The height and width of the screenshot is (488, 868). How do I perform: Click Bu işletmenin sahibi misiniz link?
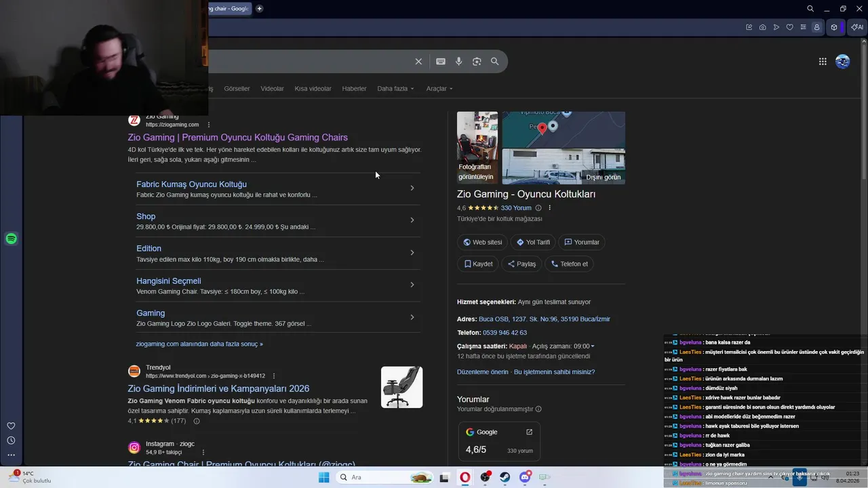[554, 372]
